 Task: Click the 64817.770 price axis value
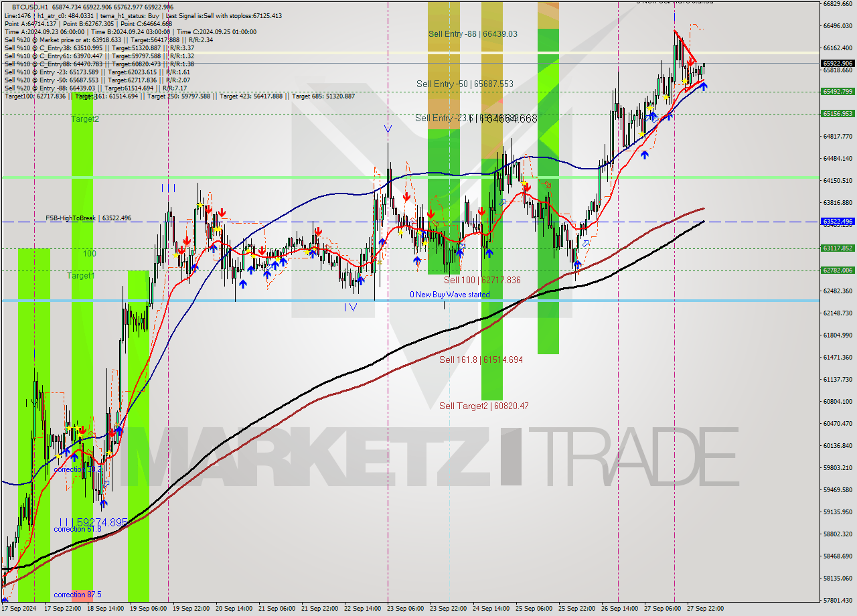coord(837,136)
